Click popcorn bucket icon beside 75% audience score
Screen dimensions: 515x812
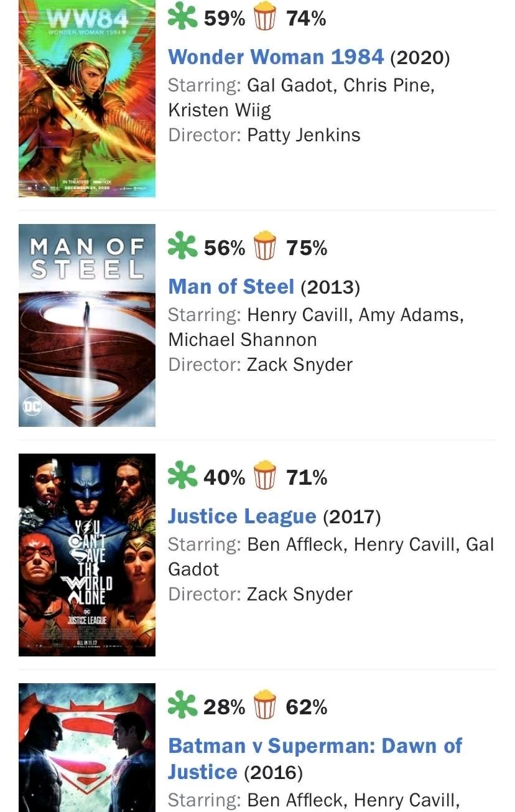[266, 246]
